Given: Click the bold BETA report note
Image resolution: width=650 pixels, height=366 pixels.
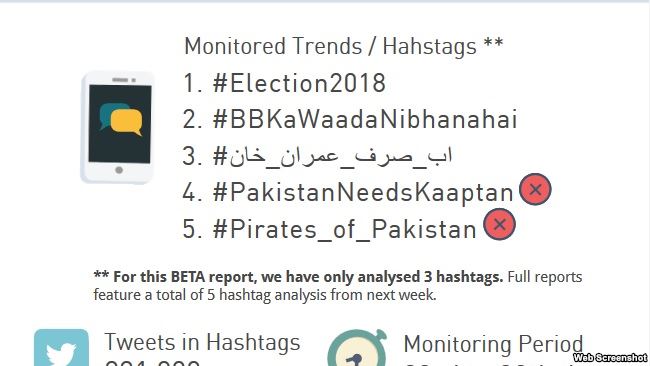Looking at the screenshot, I should pos(298,276).
